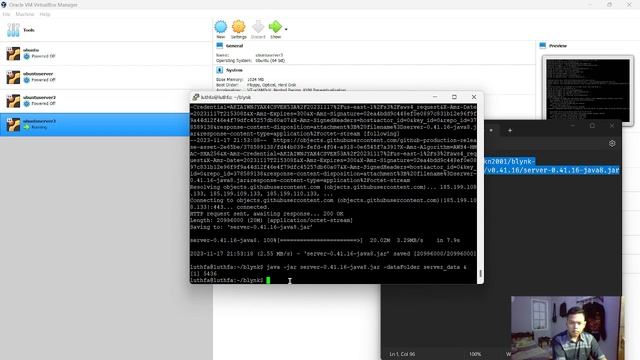
Task: Restore down the VirtualBox Manager window
Action: tap(609, 4)
